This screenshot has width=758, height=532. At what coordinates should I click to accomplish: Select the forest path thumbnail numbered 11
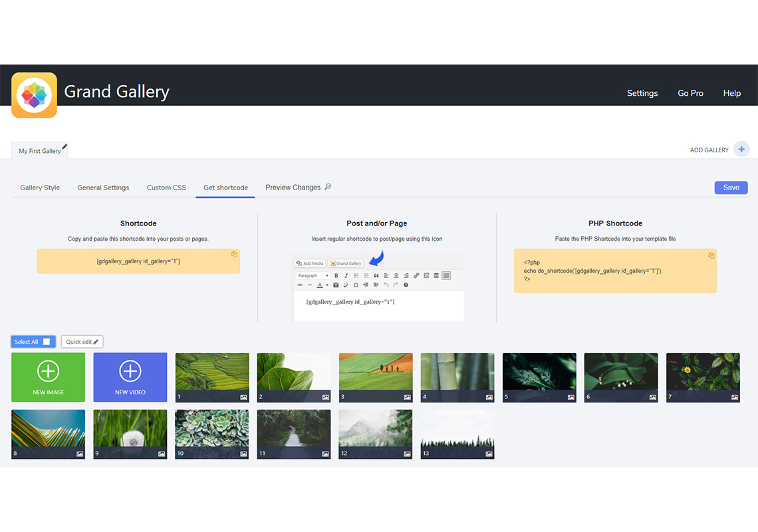294,434
